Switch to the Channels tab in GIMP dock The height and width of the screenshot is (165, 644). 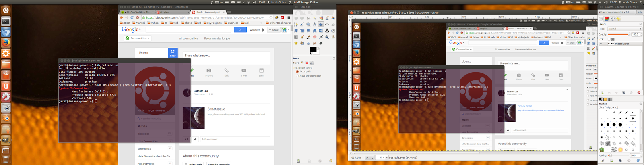(607, 19)
